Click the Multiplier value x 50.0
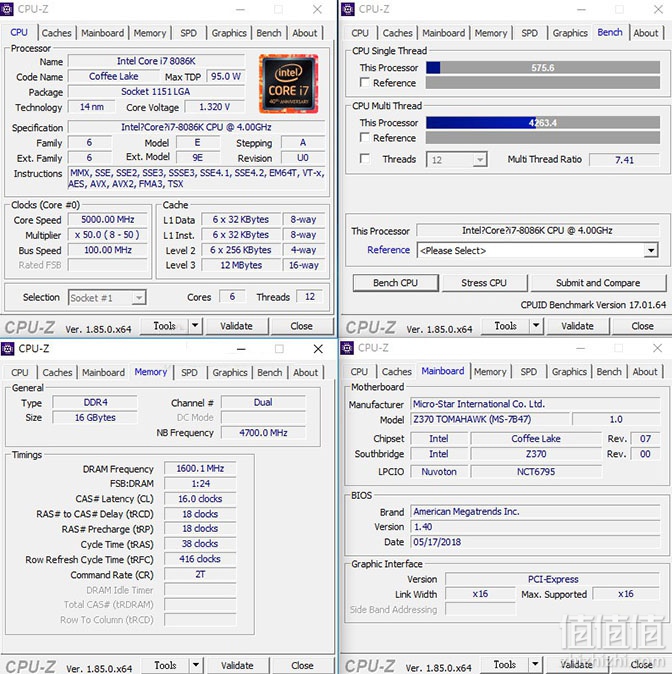Screen dimensions: 672x674 [x=108, y=235]
